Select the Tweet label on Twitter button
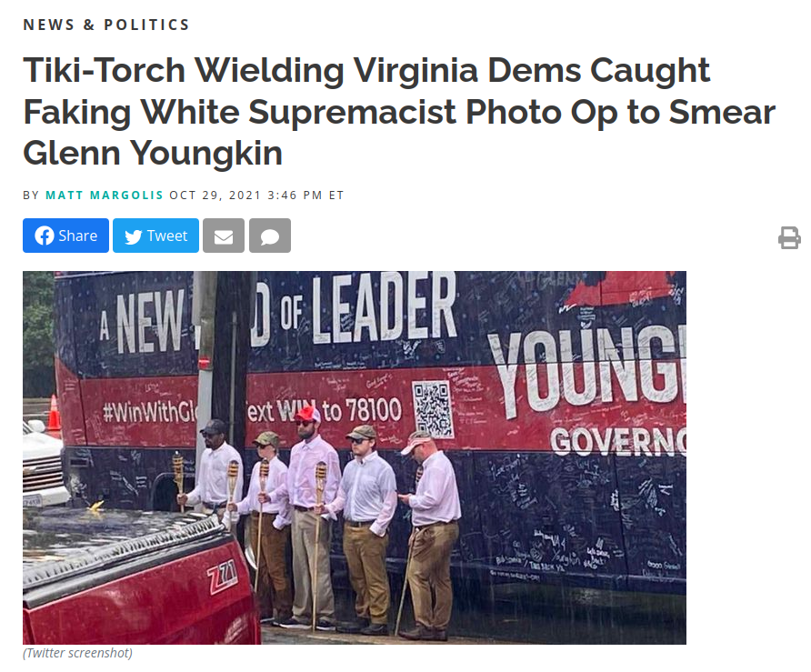This screenshot has height=672, width=811. tap(167, 236)
